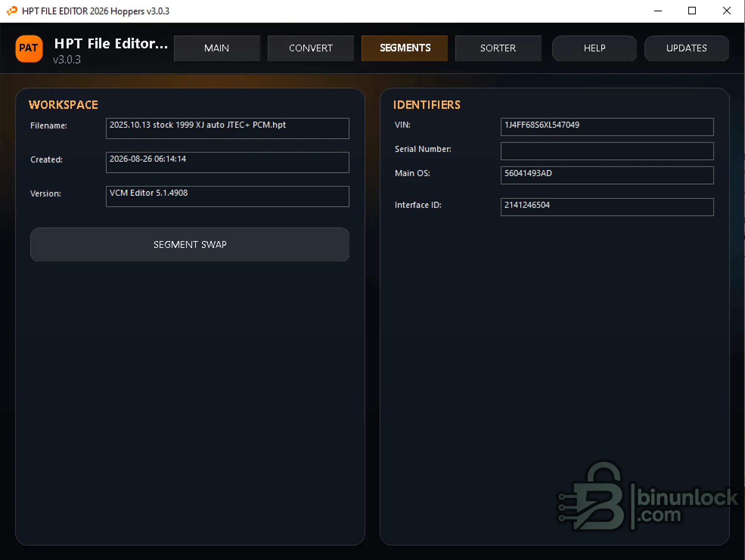745x560 pixels.
Task: Click the app icon in the title bar
Action: point(12,11)
